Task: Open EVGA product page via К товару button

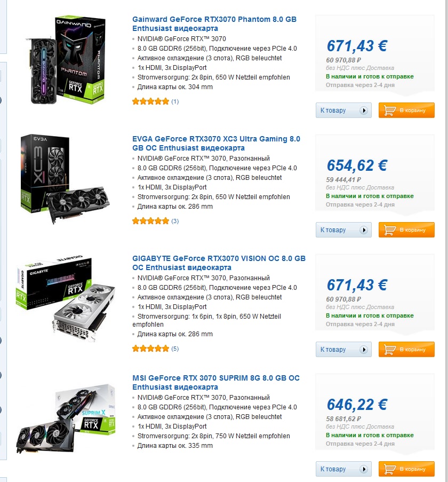Action: tap(343, 230)
